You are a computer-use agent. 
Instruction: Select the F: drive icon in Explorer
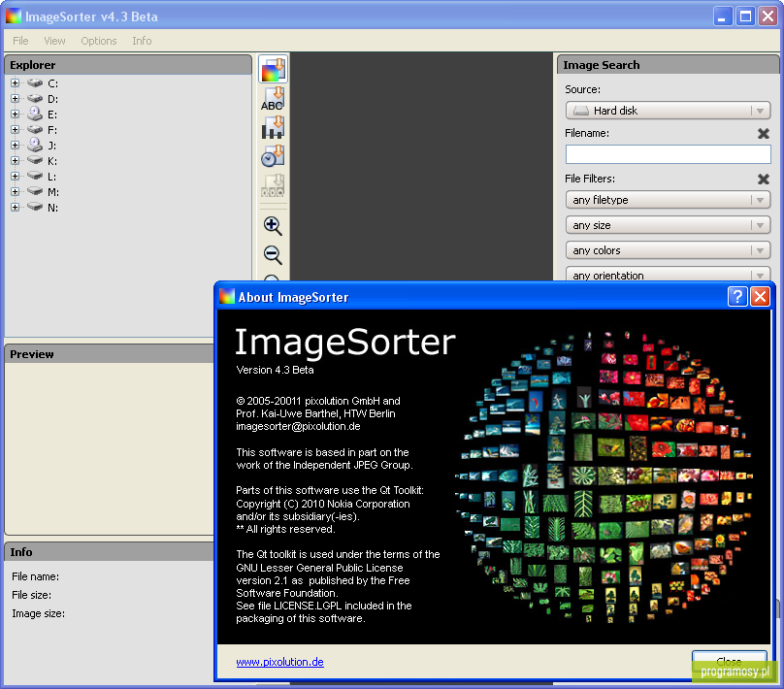(35, 129)
